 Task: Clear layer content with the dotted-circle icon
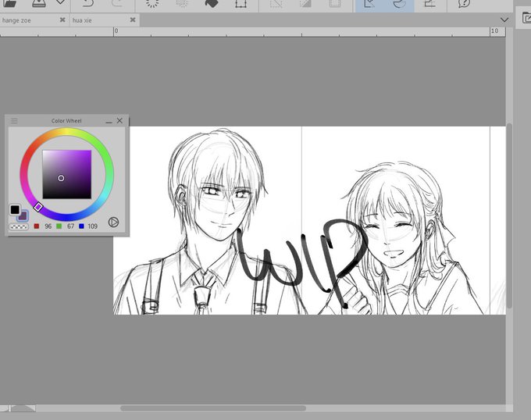[152, 3]
